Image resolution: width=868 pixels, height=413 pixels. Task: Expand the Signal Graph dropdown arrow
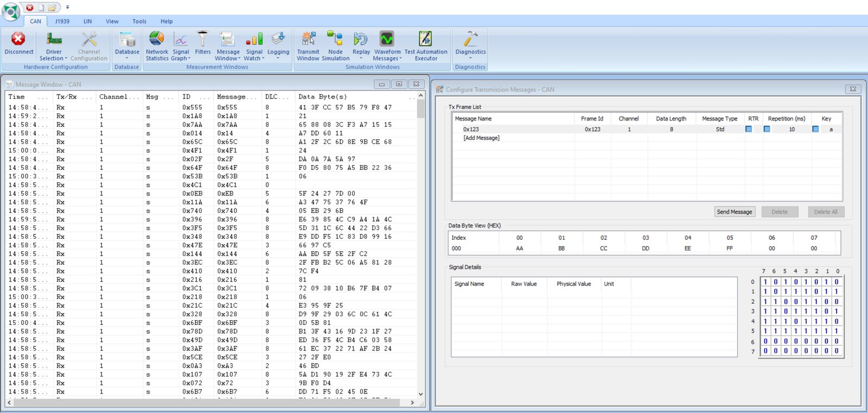tap(189, 59)
